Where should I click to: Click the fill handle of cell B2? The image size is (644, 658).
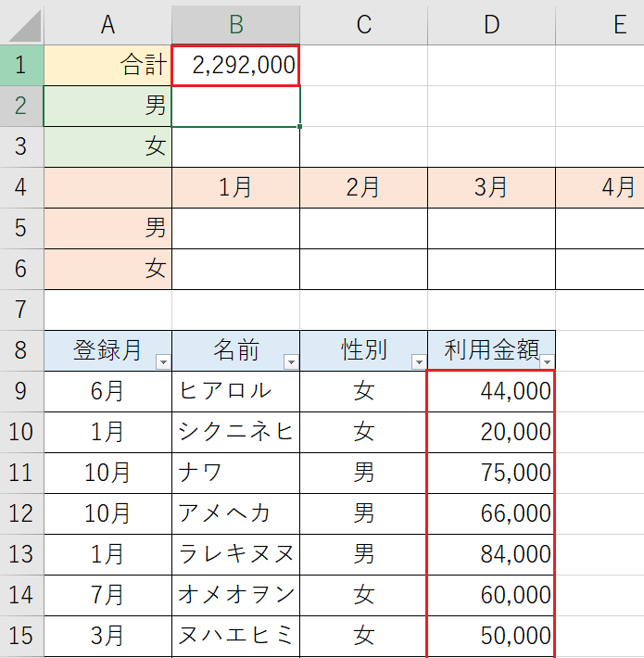click(299, 126)
